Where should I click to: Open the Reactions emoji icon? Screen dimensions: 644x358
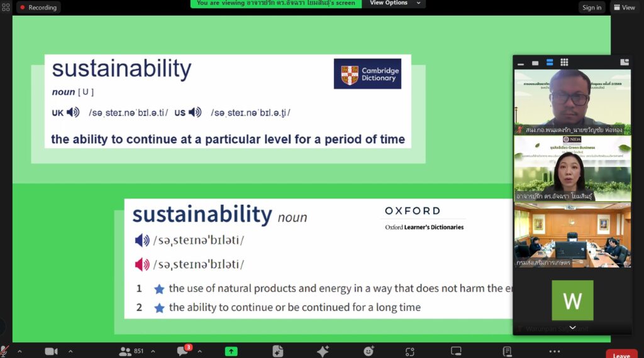coord(369,352)
